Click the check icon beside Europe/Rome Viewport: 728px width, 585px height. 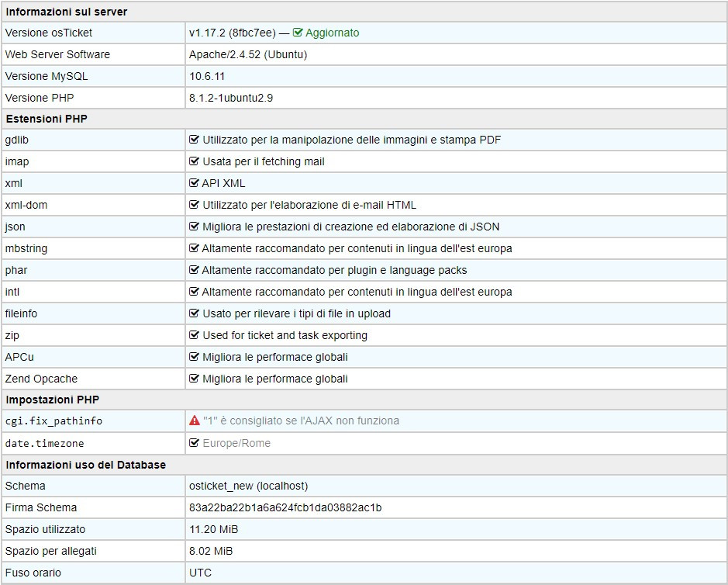pos(195,443)
